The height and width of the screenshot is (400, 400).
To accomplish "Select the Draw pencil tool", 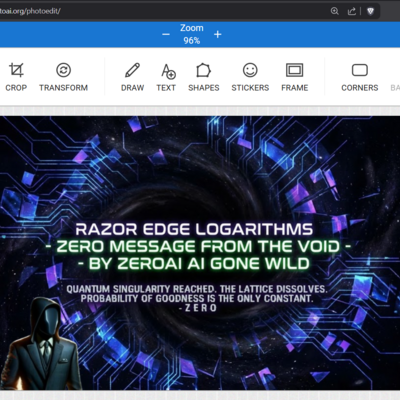I will (x=132, y=77).
